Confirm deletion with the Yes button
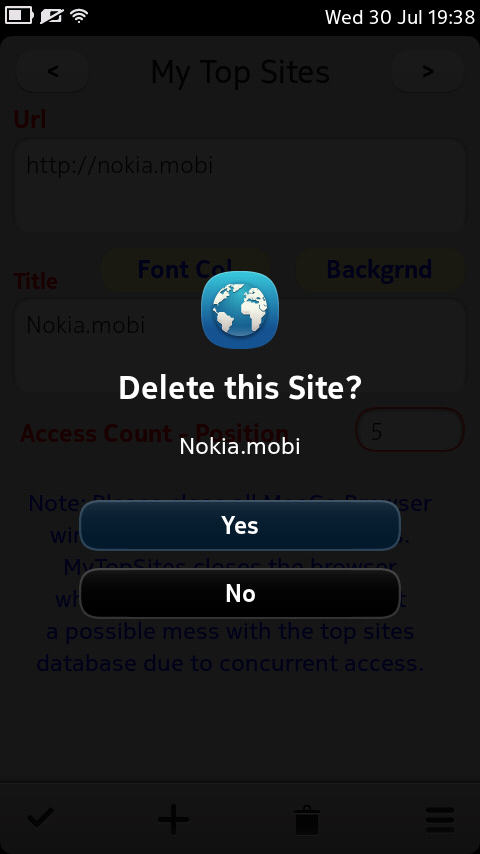Screen dimensions: 480x854 point(240,525)
